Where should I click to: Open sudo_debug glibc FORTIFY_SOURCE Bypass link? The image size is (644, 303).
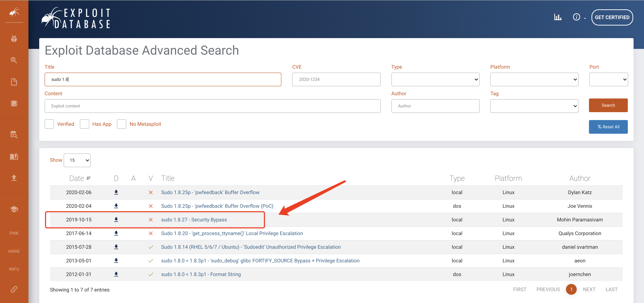click(260, 261)
